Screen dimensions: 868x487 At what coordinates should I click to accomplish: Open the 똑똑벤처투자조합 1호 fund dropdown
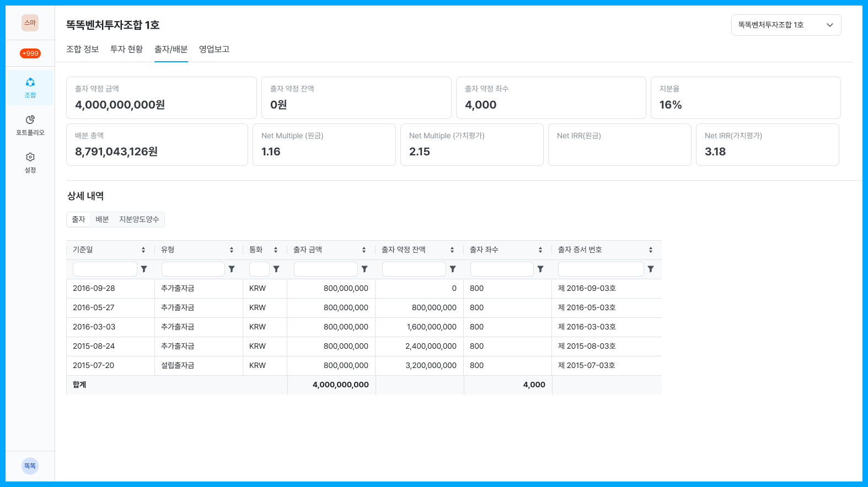[x=786, y=25]
